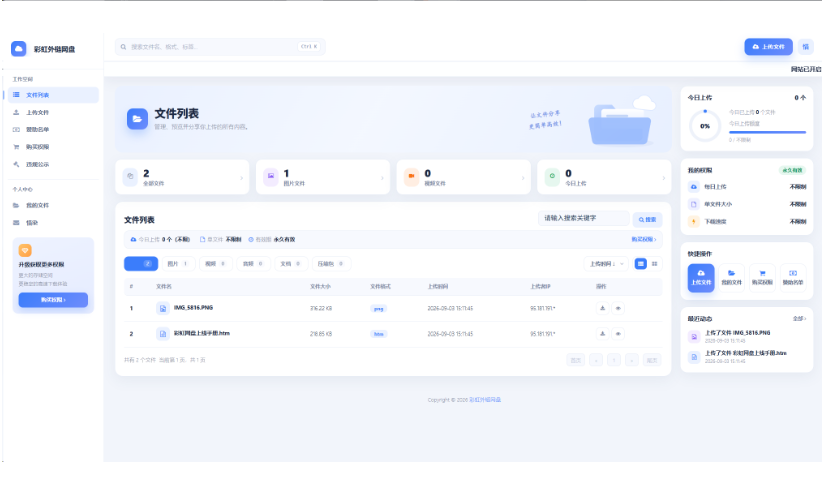The width and height of the screenshot is (822, 490).
Task: Click the orange 视频文件 camera icon
Action: (x=412, y=177)
